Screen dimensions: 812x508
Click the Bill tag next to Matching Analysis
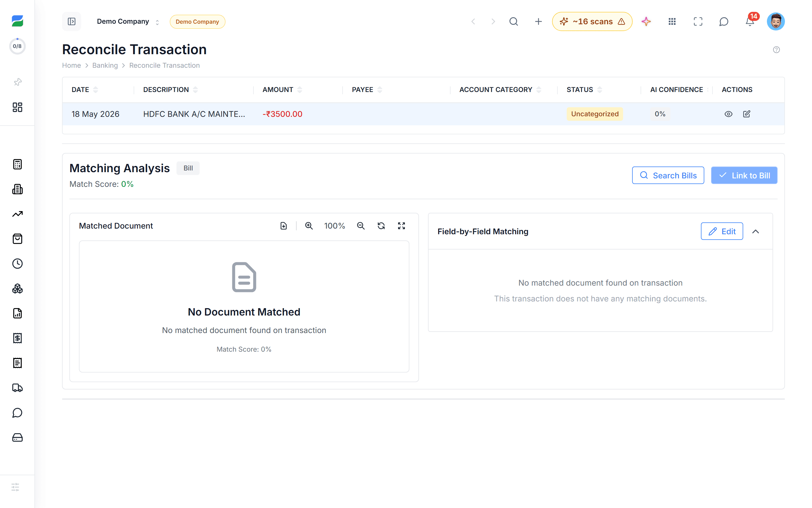click(188, 168)
